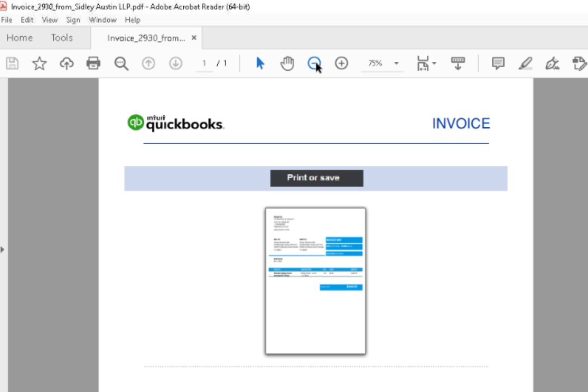Go to previous page arrow icon
The width and height of the screenshot is (588, 392).
(x=148, y=63)
